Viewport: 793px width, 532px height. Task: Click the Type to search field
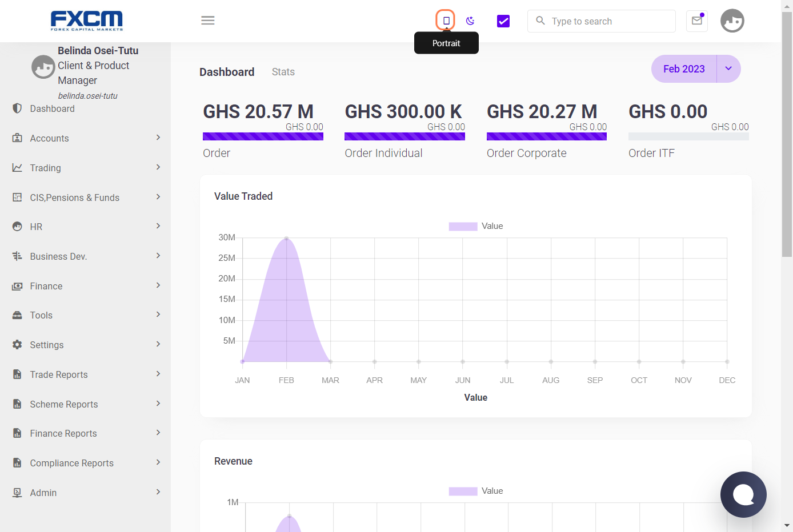(602, 21)
